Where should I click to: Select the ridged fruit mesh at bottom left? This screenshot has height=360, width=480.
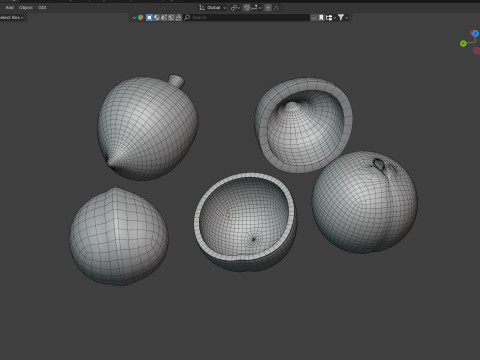pyautogui.click(x=119, y=237)
